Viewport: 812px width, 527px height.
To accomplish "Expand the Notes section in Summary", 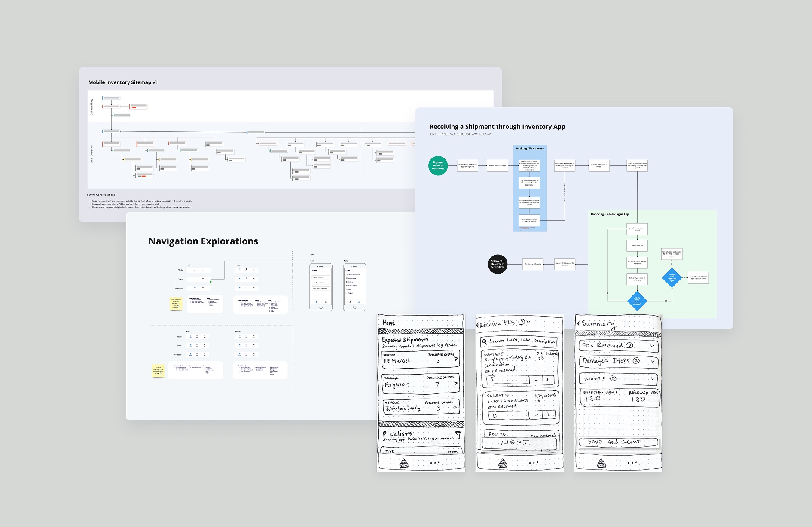I will click(x=652, y=378).
